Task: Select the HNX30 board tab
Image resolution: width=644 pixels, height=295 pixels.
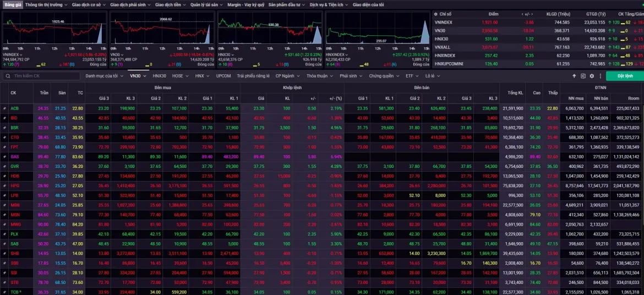Action: point(160,76)
